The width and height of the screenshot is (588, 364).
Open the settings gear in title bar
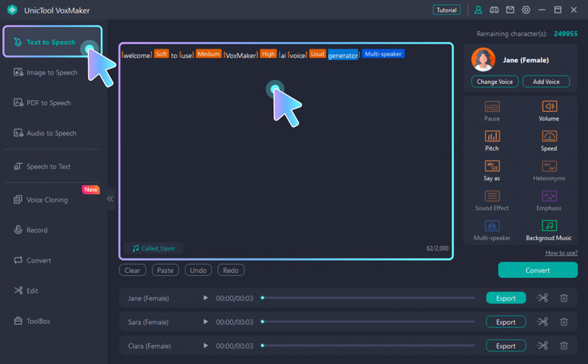(525, 10)
